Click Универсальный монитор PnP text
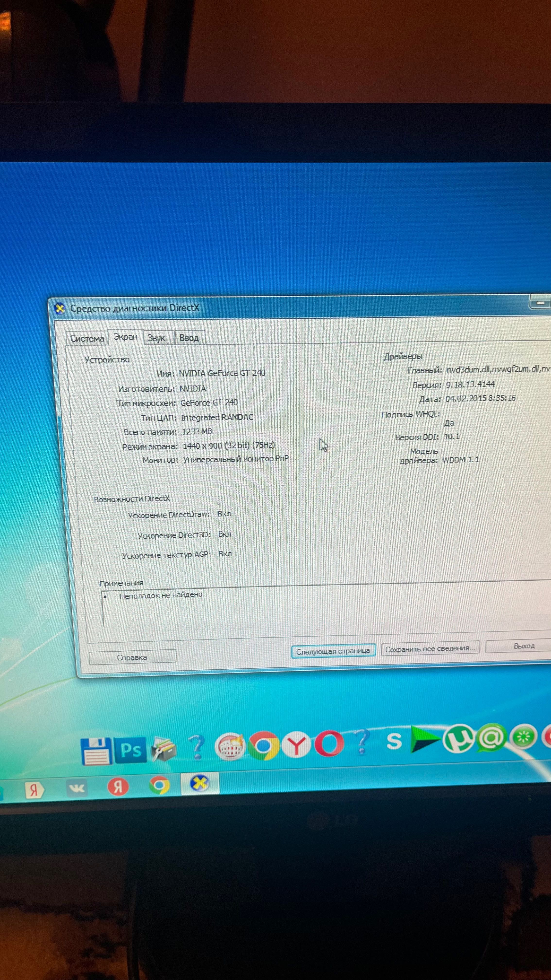The image size is (551, 980). click(236, 459)
